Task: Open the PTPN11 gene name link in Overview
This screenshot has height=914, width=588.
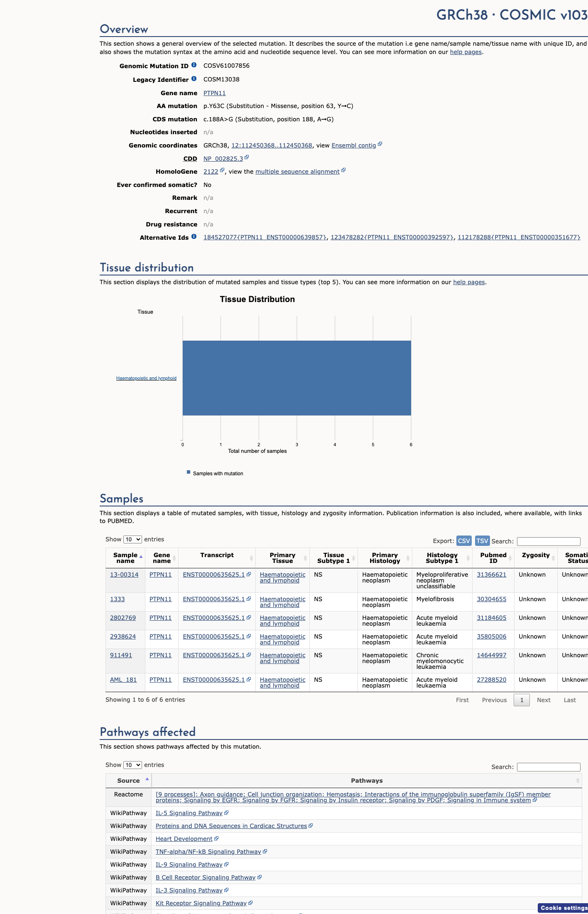Action: 214,93
